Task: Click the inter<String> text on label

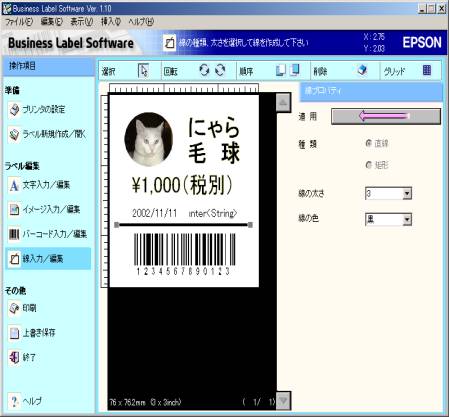Action: 213,213
